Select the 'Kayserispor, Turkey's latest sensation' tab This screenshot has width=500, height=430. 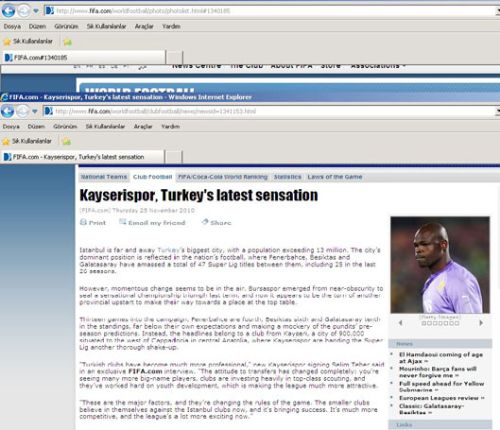[x=83, y=157]
